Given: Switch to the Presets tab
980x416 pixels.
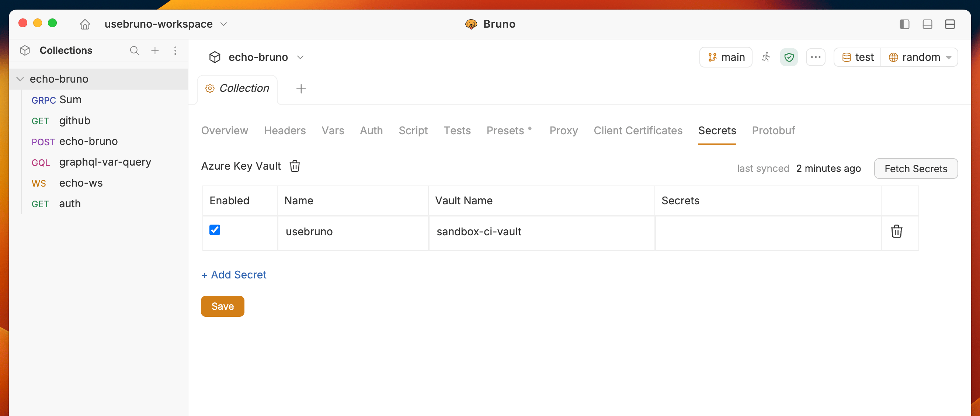Looking at the screenshot, I should (509, 131).
